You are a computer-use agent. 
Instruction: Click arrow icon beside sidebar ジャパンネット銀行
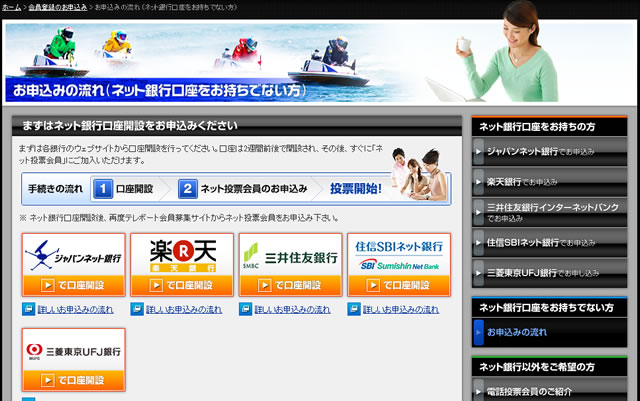point(478,151)
